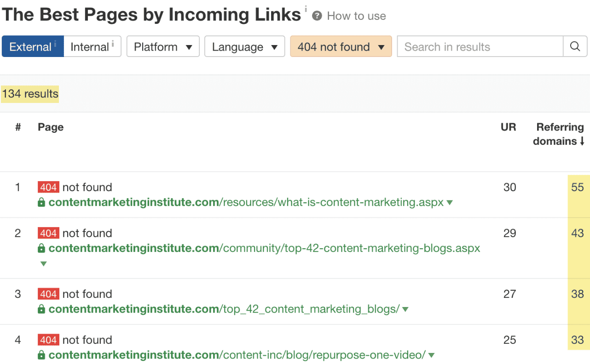This screenshot has height=364, width=590.
Task: Select the External tab
Action: 32,46
